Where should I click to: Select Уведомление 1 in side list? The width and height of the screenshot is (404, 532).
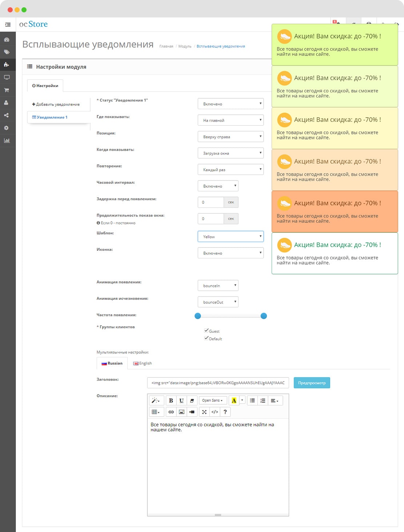[58, 117]
